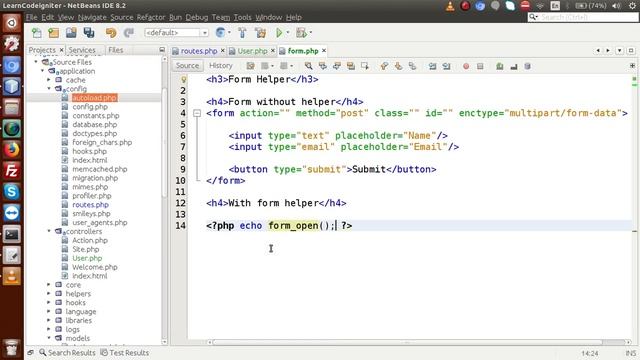The height and width of the screenshot is (360, 640).
Task: Open the Search Results panel
Action: click(x=67, y=353)
